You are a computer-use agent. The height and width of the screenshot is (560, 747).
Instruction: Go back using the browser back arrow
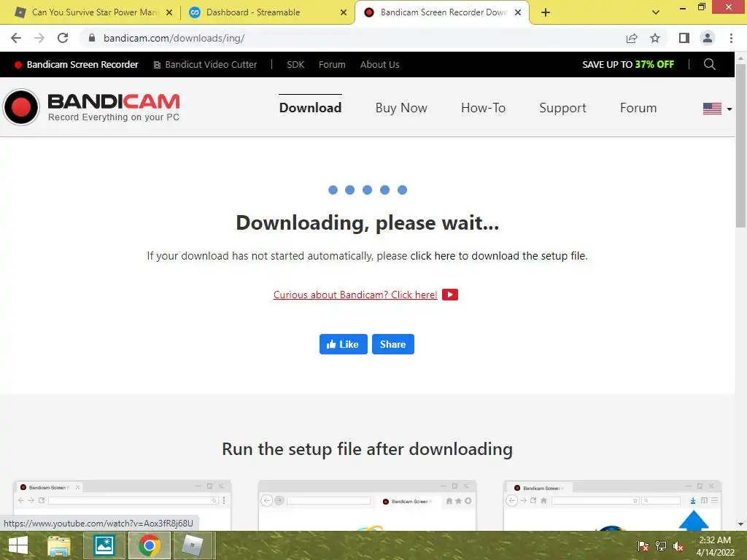click(16, 38)
